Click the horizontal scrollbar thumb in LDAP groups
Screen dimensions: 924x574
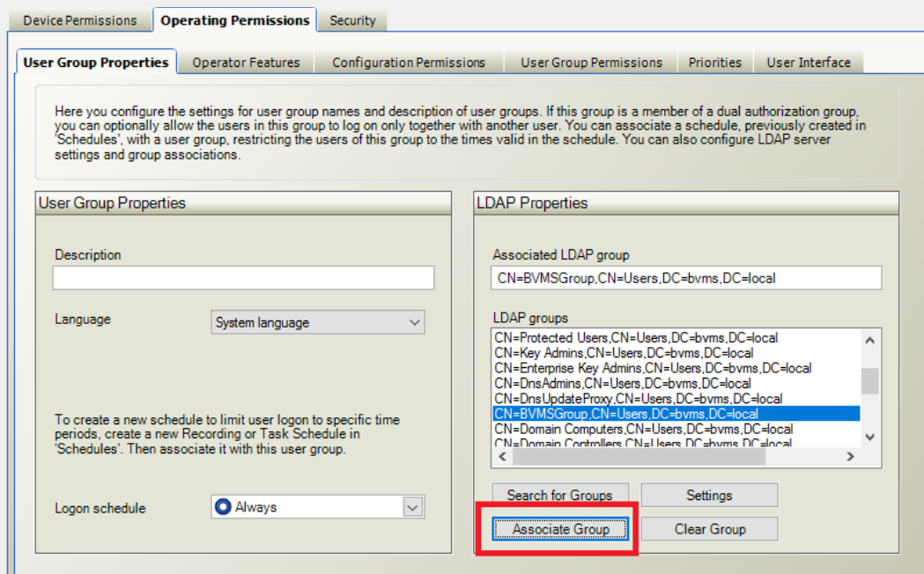(639, 457)
